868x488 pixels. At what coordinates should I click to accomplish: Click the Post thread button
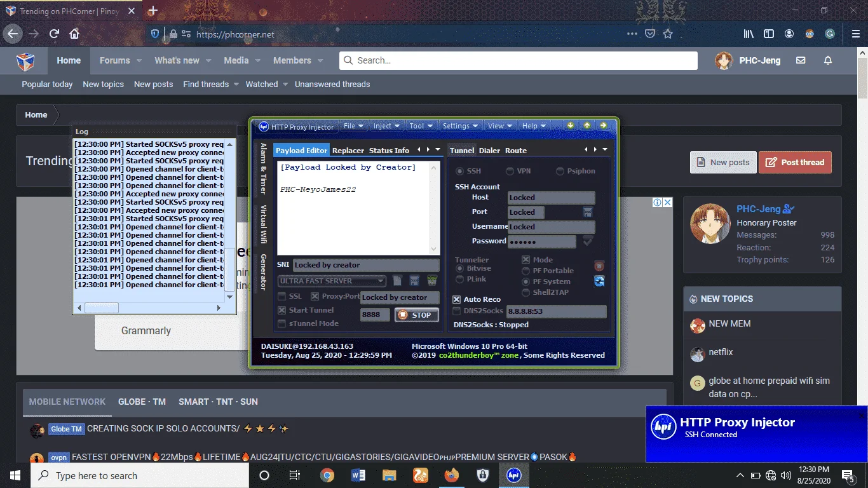coord(795,162)
